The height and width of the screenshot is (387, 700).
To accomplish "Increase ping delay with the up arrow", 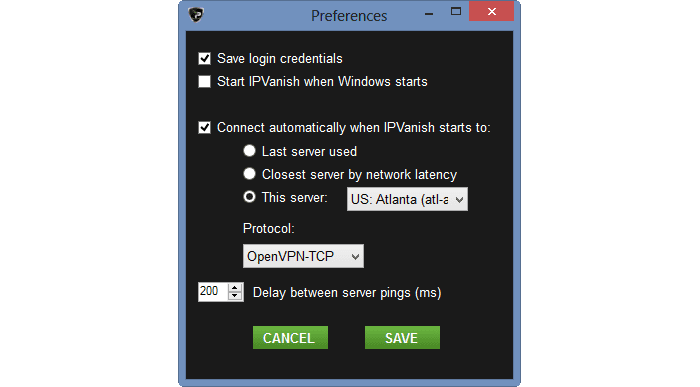I will click(235, 287).
